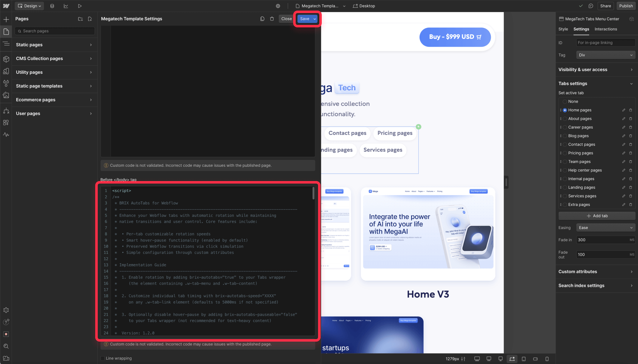Click the Preview play icon
638x364 pixels.
point(80,6)
